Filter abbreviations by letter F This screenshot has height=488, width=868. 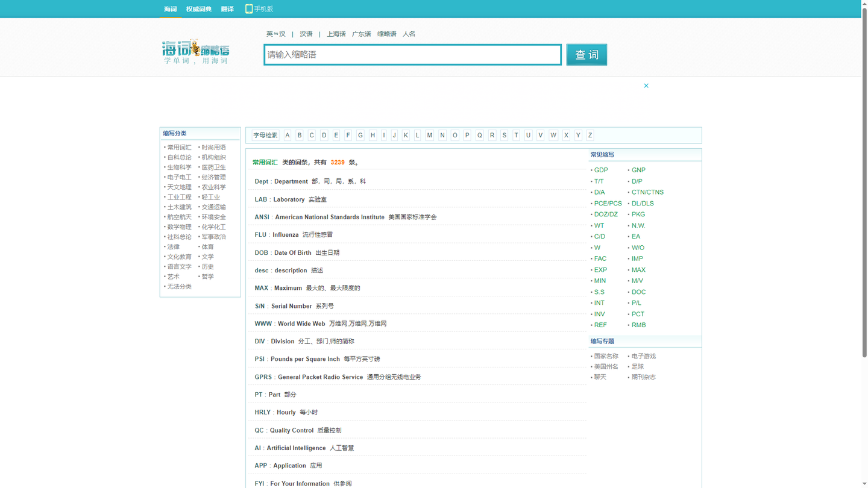(x=348, y=136)
